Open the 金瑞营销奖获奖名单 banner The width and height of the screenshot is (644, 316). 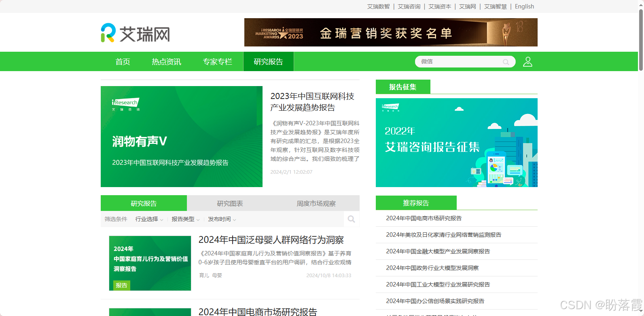tap(391, 32)
